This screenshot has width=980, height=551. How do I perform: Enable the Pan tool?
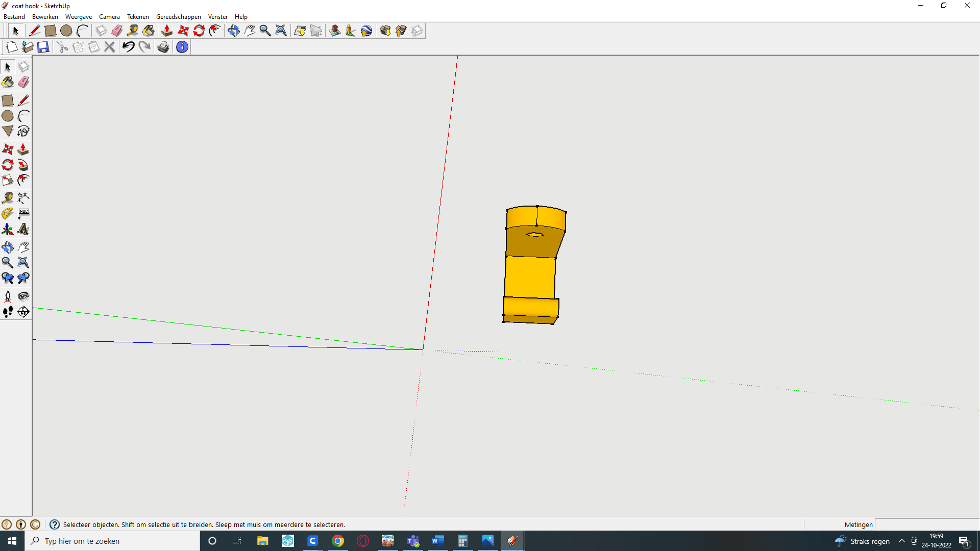[x=23, y=247]
